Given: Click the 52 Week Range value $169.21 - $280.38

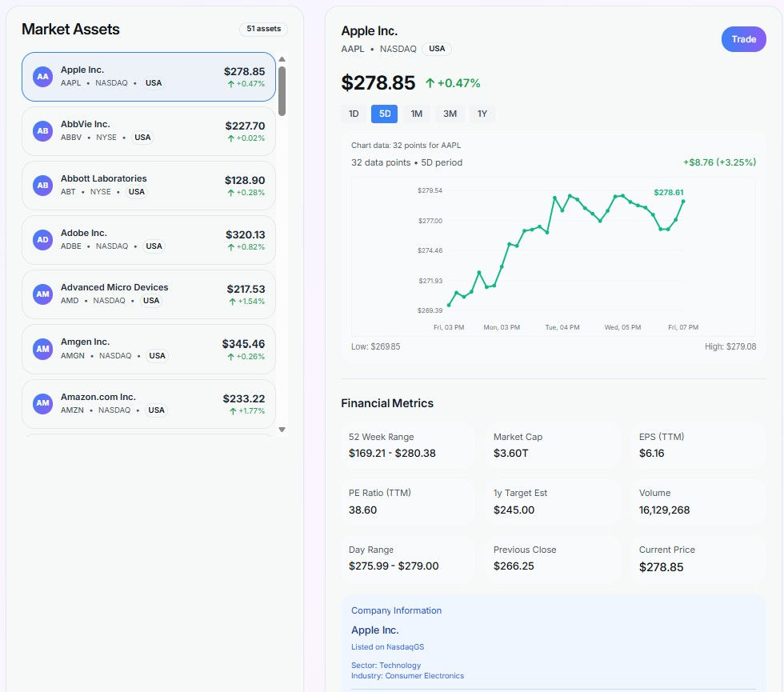Looking at the screenshot, I should 392,453.
